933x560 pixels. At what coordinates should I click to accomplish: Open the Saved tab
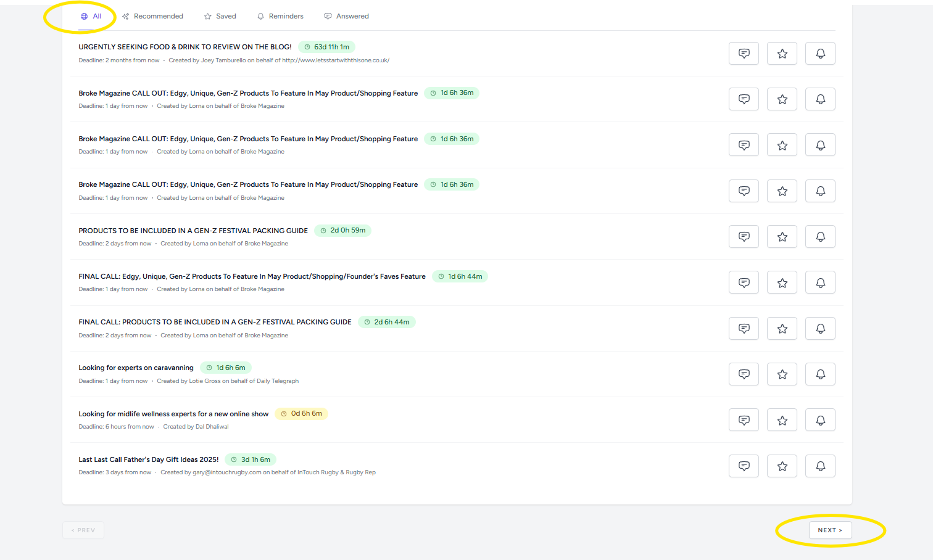[x=220, y=17]
